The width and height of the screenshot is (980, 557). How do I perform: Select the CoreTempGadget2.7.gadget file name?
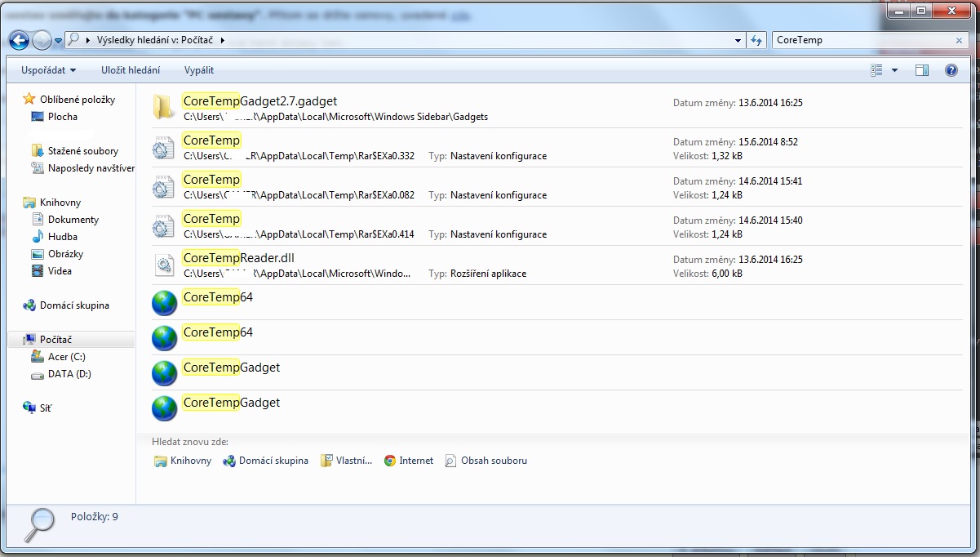[x=260, y=100]
